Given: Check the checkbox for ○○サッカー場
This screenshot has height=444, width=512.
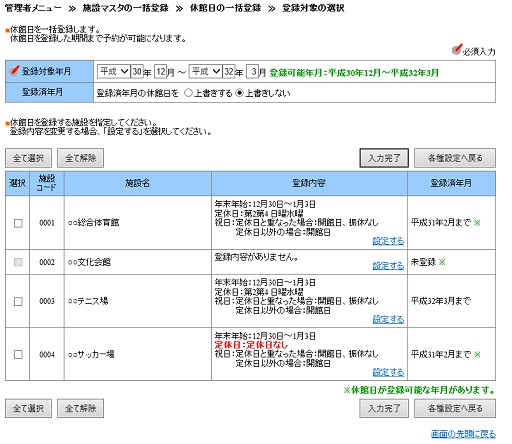Looking at the screenshot, I should pos(18,354).
